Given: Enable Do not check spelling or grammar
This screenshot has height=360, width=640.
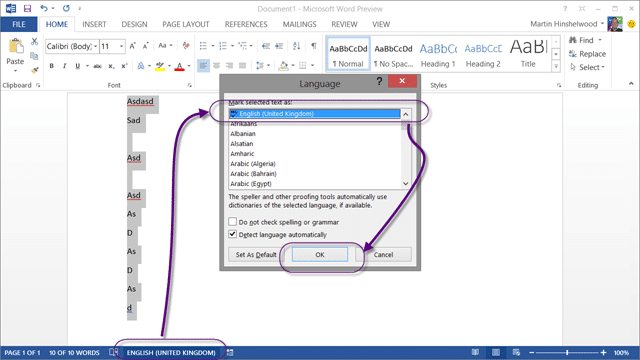Looking at the screenshot, I should tap(233, 222).
